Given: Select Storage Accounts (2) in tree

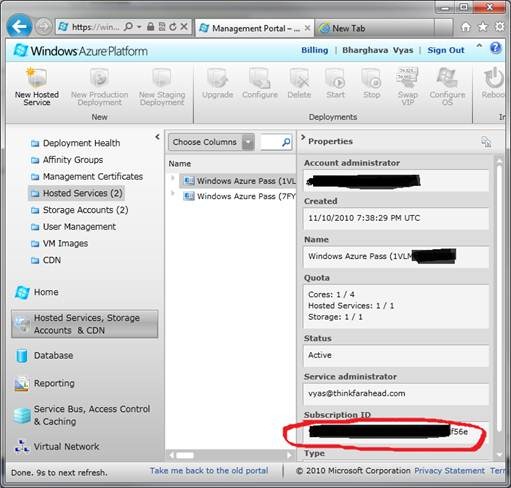Looking at the screenshot, I should (80, 210).
